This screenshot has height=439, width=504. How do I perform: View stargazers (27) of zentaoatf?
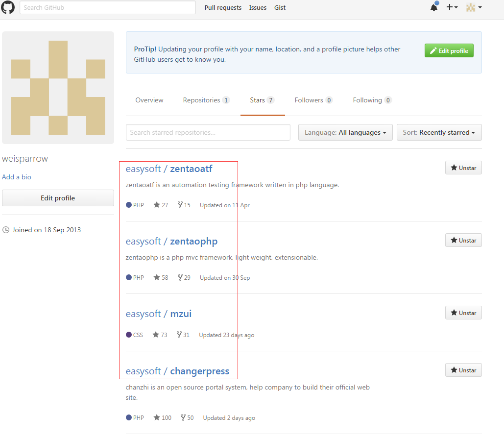[x=161, y=205]
